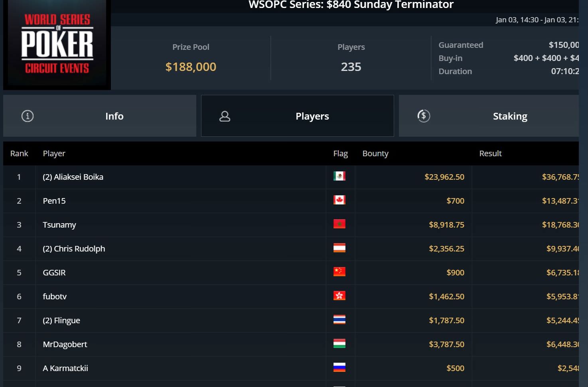Sort by the Result column header
588x387 pixels.
point(490,153)
